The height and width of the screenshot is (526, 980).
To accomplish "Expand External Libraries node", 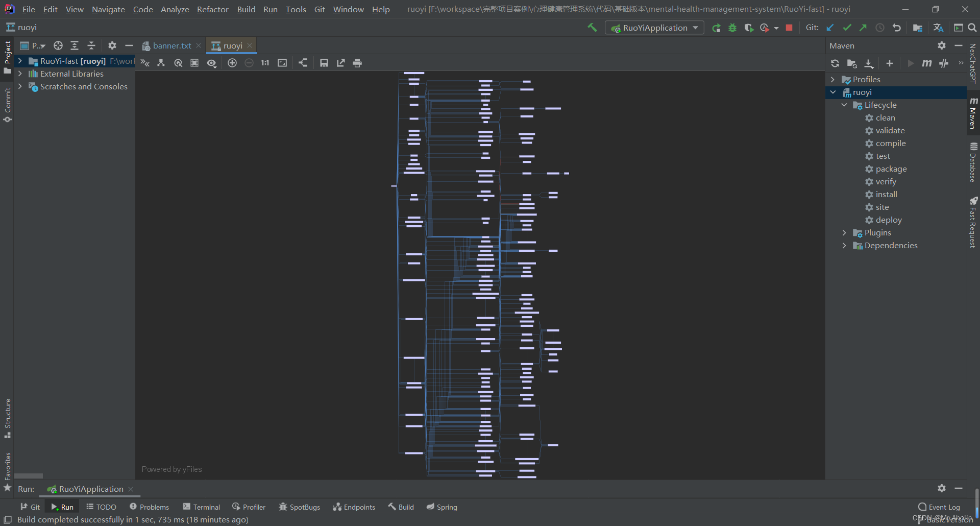I will click(20, 74).
